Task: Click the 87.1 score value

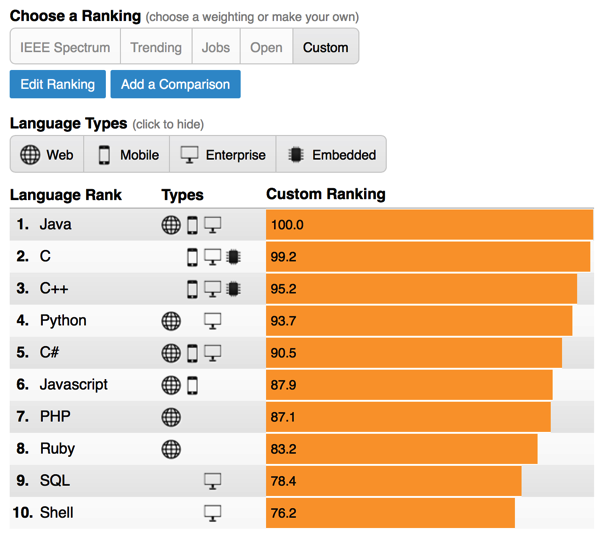Action: click(x=283, y=417)
